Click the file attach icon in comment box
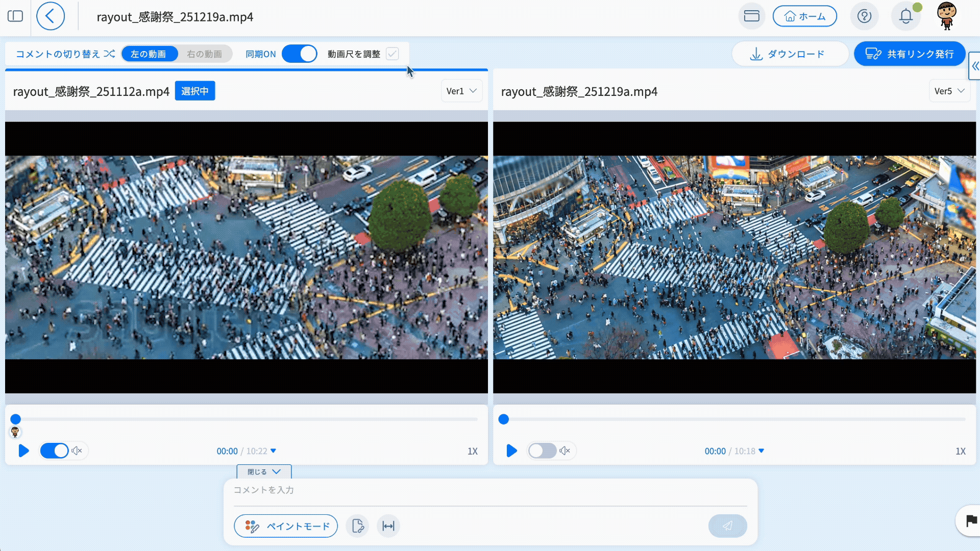The width and height of the screenshot is (980, 551). [x=357, y=526]
